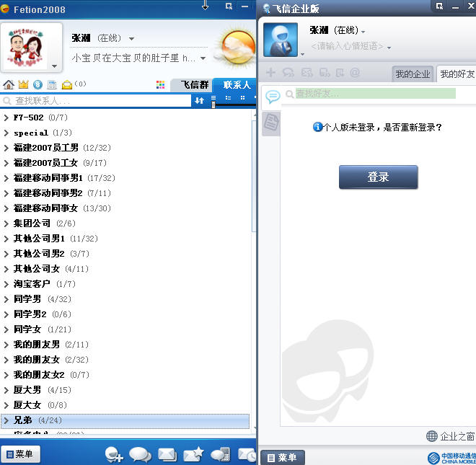This screenshot has height=465, width=476.
Task: Click the notepad icon in Fetion2008 toolbar
Action: [x=52, y=84]
